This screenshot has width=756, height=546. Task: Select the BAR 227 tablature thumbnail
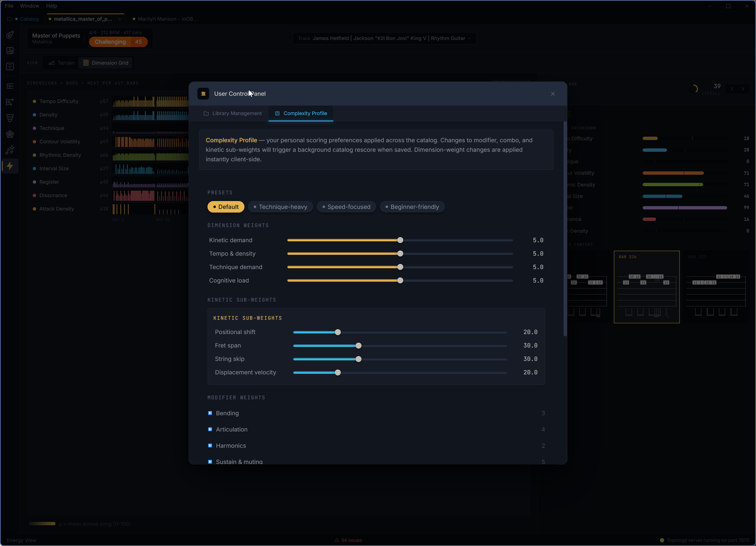pos(716,287)
